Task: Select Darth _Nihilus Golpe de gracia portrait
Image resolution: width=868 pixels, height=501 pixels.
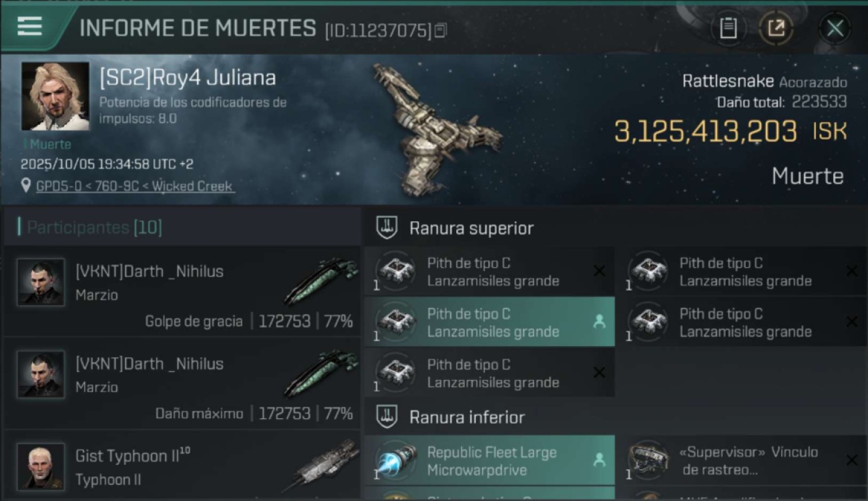Action: point(41,282)
